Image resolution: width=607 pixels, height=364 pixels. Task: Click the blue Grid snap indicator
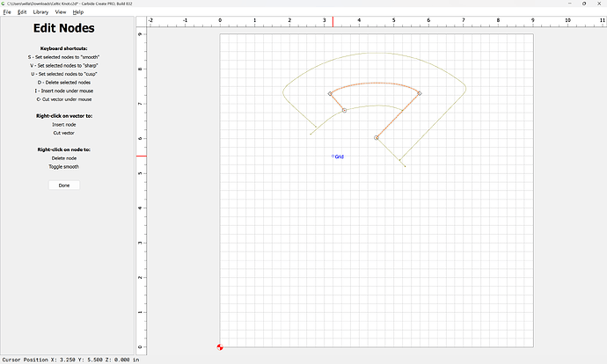[x=338, y=157]
